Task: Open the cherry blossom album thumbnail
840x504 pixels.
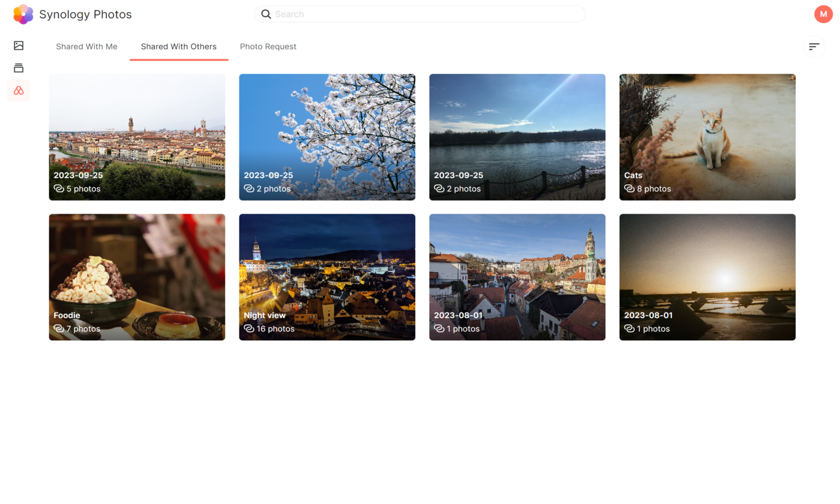Action: pos(327,137)
